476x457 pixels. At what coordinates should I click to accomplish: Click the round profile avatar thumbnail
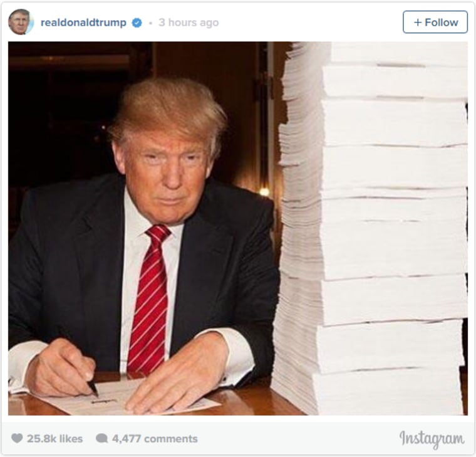(x=21, y=22)
